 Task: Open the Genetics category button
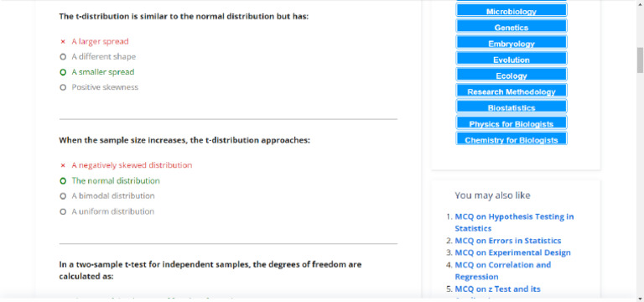pos(512,26)
